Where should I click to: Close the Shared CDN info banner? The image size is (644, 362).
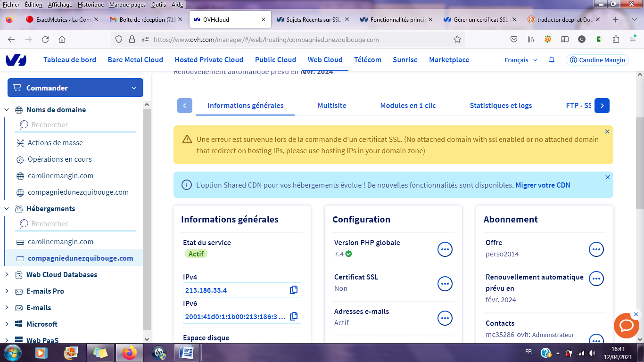[607, 177]
